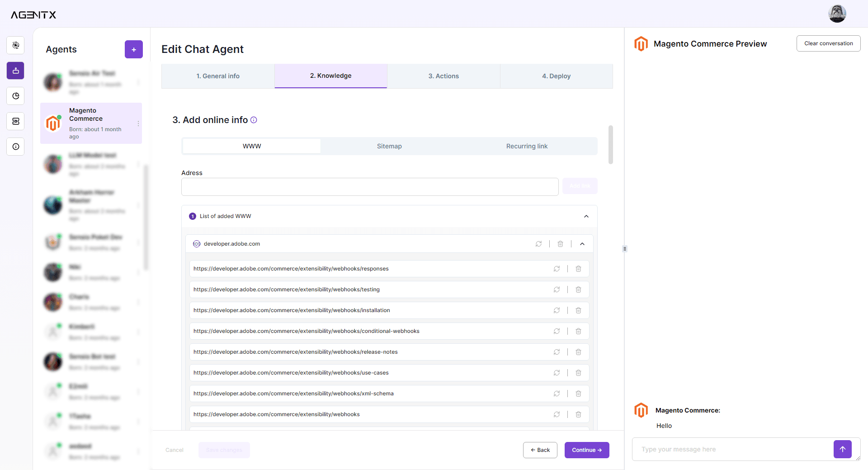This screenshot has width=868, height=470.
Task: Click the conditional-webhooks URL text
Action: pyautogui.click(x=307, y=331)
